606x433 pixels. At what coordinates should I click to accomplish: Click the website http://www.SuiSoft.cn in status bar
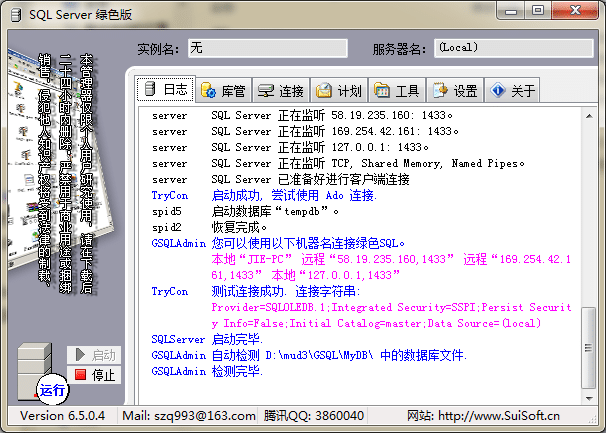483,416
